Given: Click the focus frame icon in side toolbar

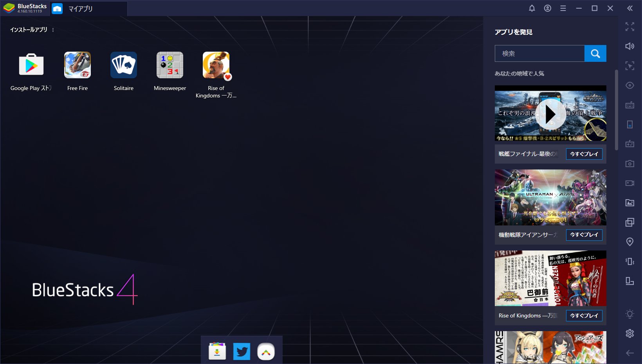Looking at the screenshot, I should (x=630, y=66).
